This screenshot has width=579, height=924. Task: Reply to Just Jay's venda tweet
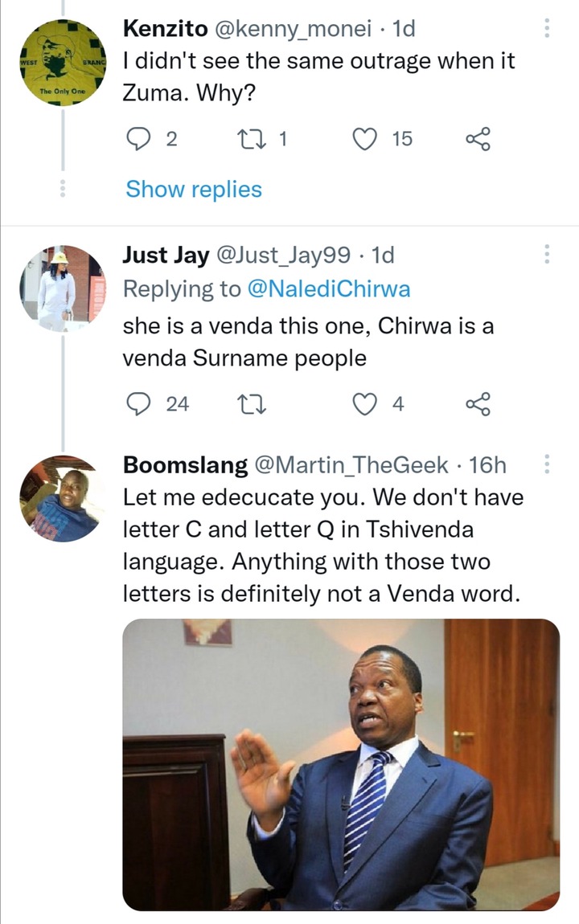coord(138,404)
